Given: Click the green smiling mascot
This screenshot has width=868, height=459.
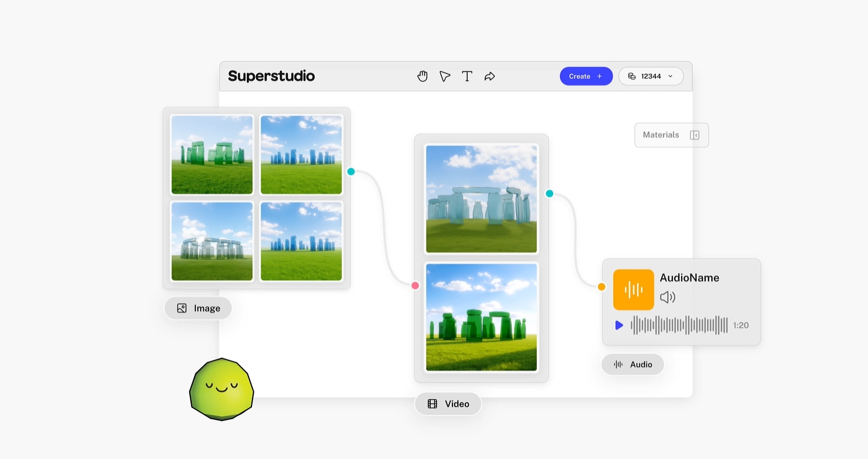Looking at the screenshot, I should 222,389.
